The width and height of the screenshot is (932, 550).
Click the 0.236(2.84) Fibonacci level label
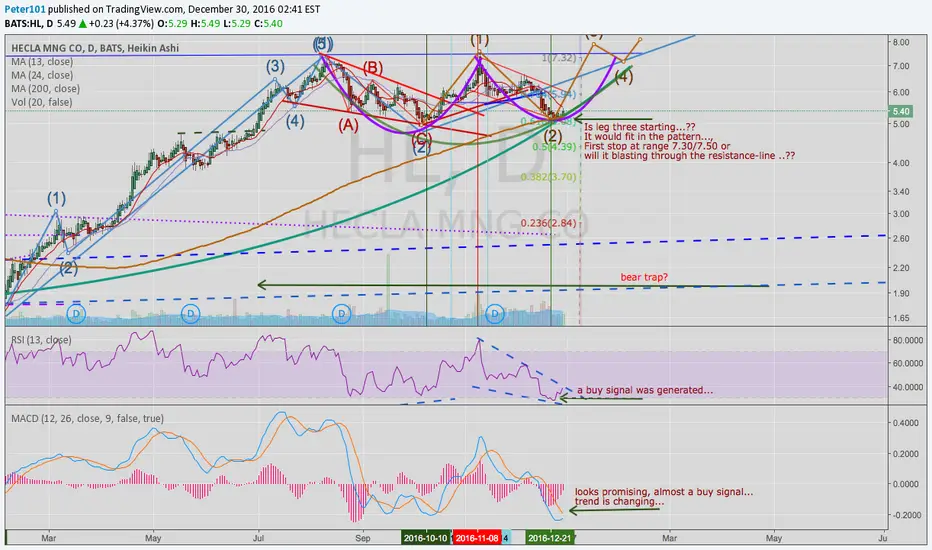(549, 223)
